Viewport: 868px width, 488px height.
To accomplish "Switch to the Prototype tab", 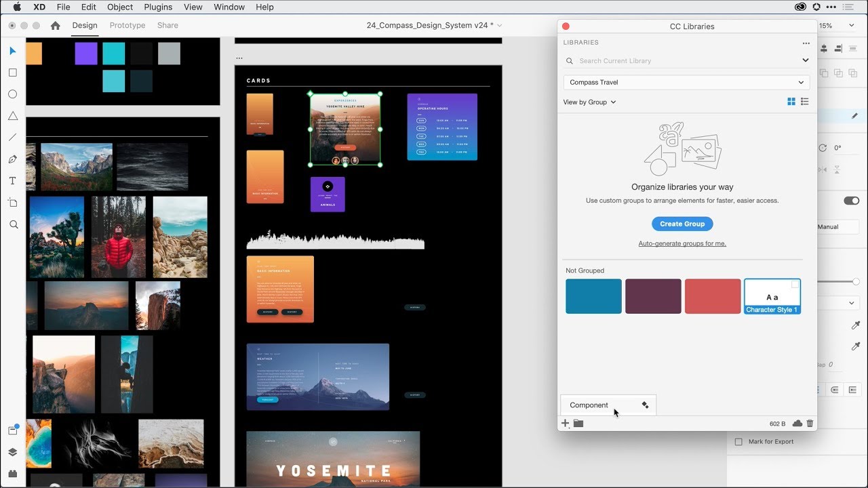I will point(127,25).
